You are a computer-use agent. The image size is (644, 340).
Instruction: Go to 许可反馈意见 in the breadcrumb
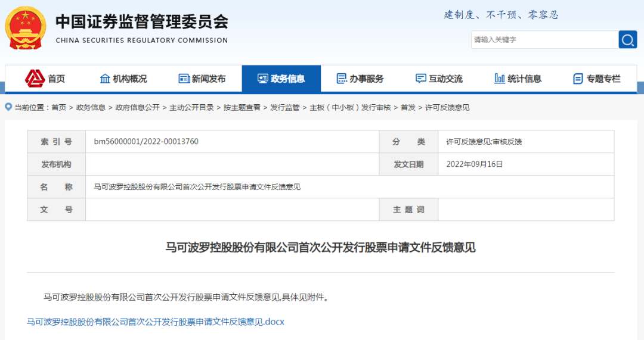tap(447, 107)
